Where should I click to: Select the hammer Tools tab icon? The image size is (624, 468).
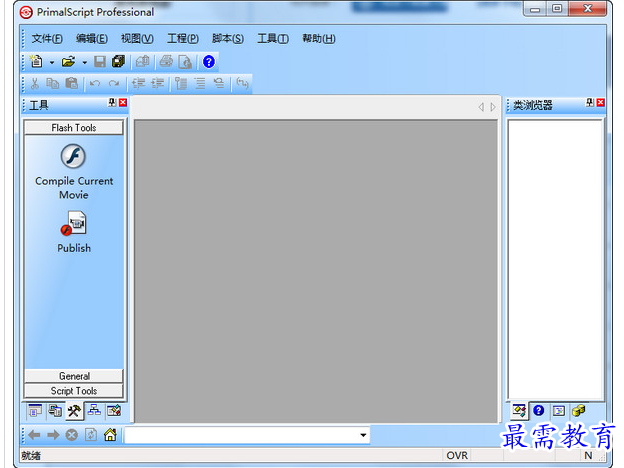[74, 411]
